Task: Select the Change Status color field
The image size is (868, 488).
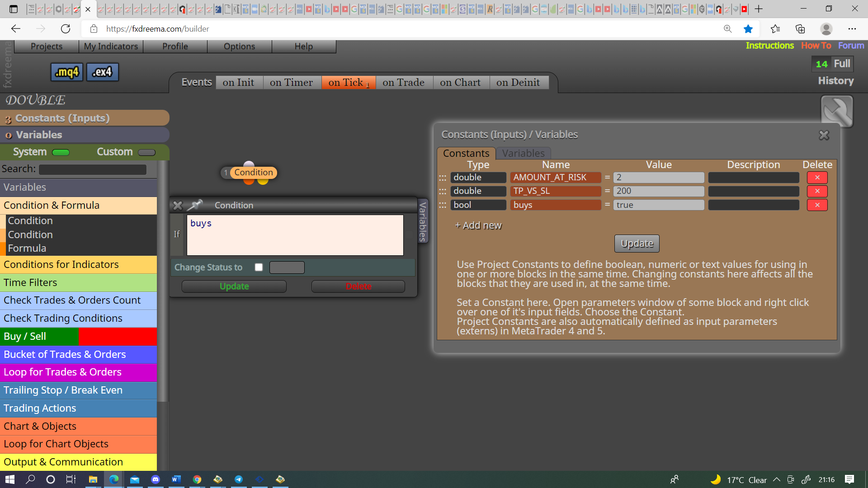Action: (x=287, y=267)
